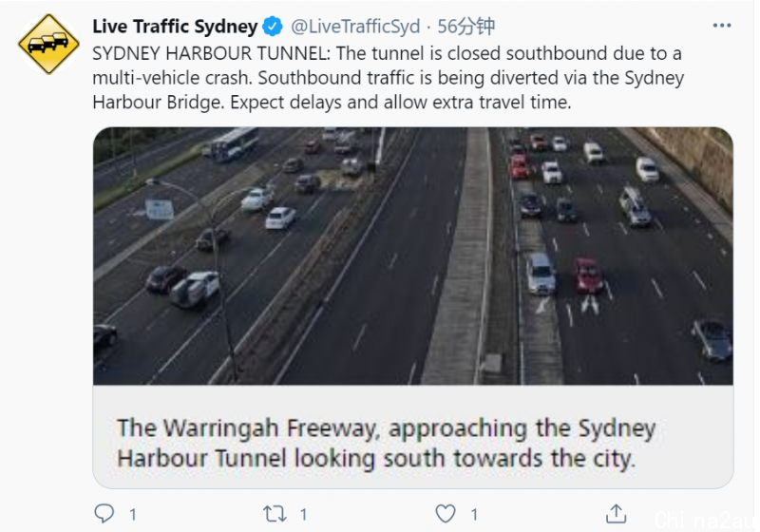760x532 pixels.
Task: Click the reply count number
Action: pos(133,514)
